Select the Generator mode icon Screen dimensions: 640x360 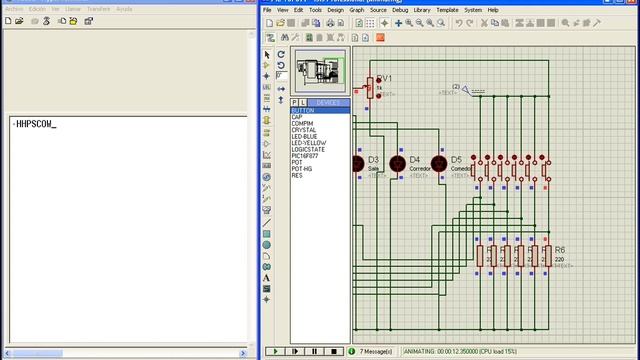coord(267,177)
